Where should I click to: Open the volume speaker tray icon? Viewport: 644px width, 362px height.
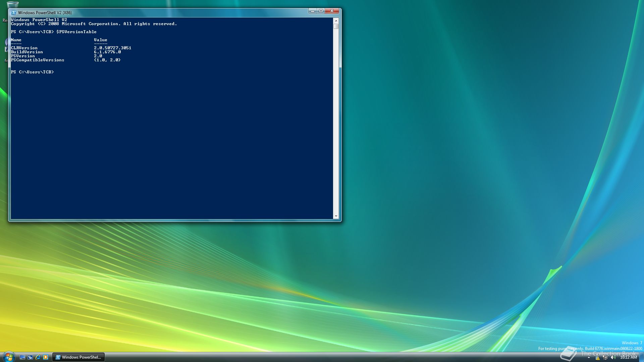(613, 358)
